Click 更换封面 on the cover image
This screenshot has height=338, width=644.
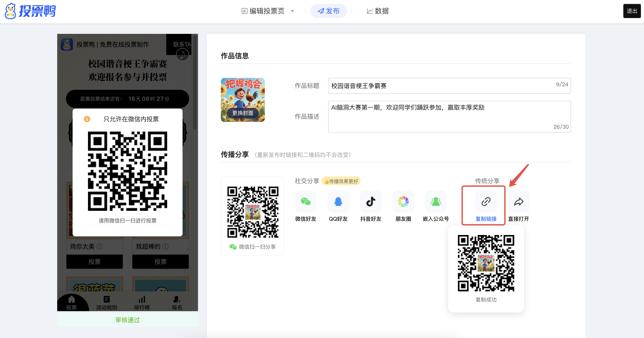(243, 113)
